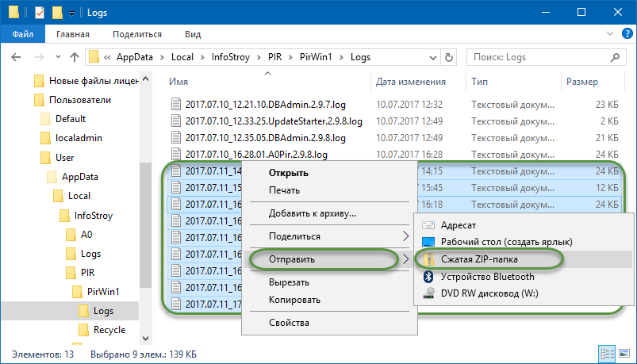Select the Recycle folder in tree
Screen dimensions: 637x364
click(109, 329)
